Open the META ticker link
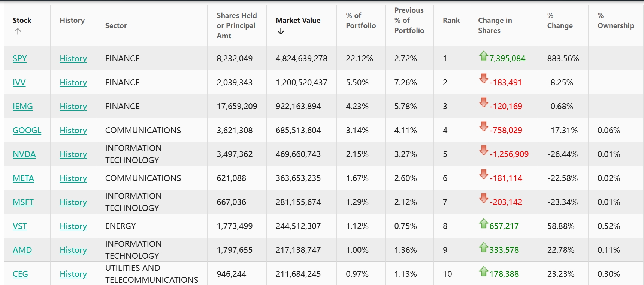The height and width of the screenshot is (285, 644). tap(23, 178)
